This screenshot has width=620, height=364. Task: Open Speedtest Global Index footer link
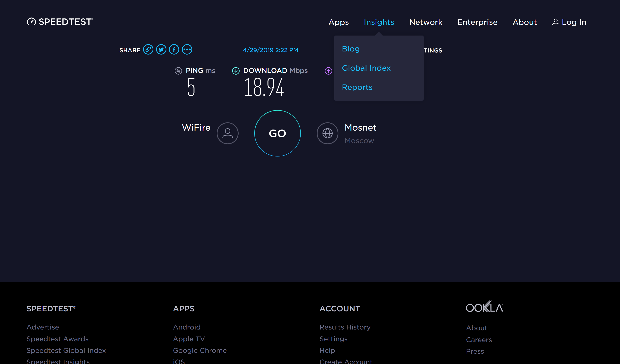click(66, 351)
